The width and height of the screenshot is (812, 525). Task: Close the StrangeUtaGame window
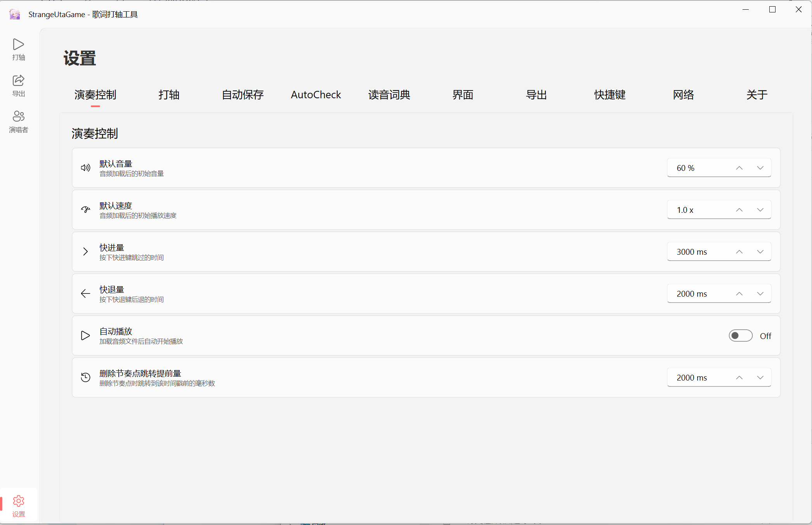798,10
